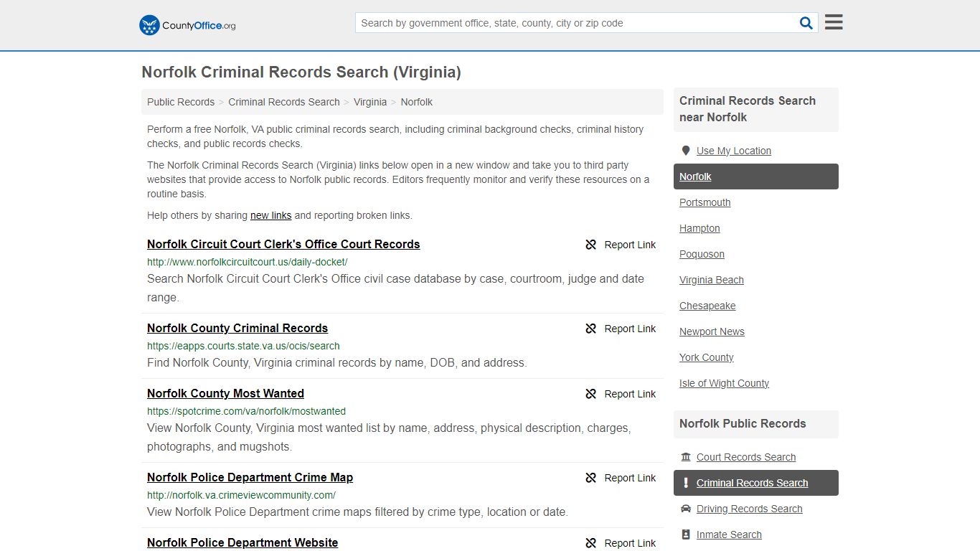Click broken-link icon for Norfolk Circuit Court Clerk's Office
This screenshot has width=980, height=551.
click(x=591, y=245)
